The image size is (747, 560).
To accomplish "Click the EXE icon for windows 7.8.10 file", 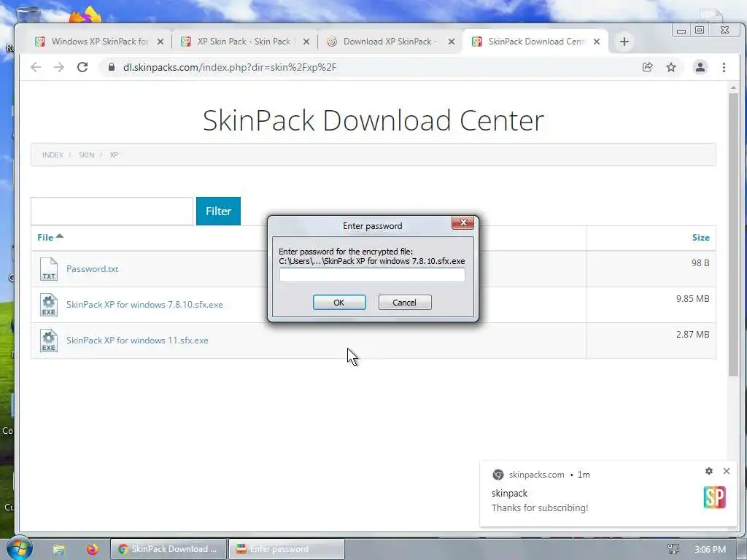I will point(49,305).
